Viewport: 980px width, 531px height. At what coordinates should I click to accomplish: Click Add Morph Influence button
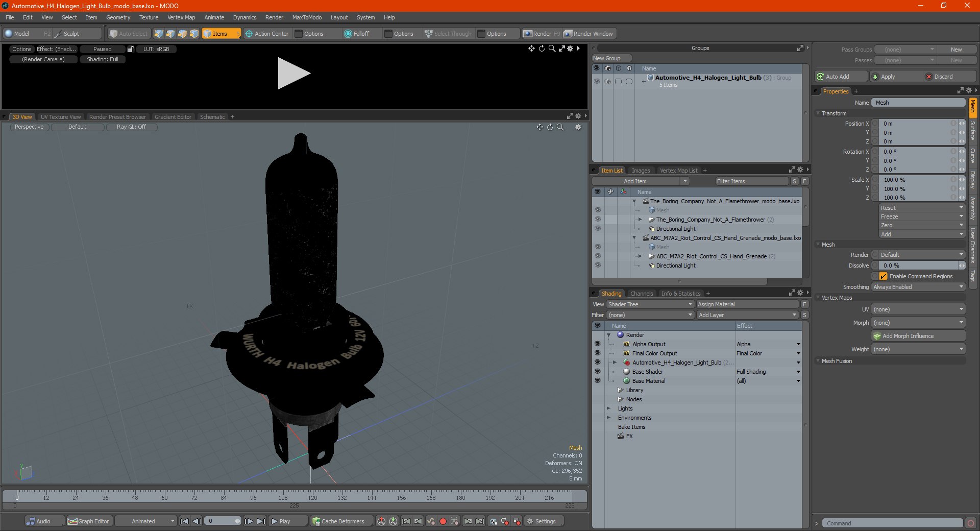click(x=918, y=336)
